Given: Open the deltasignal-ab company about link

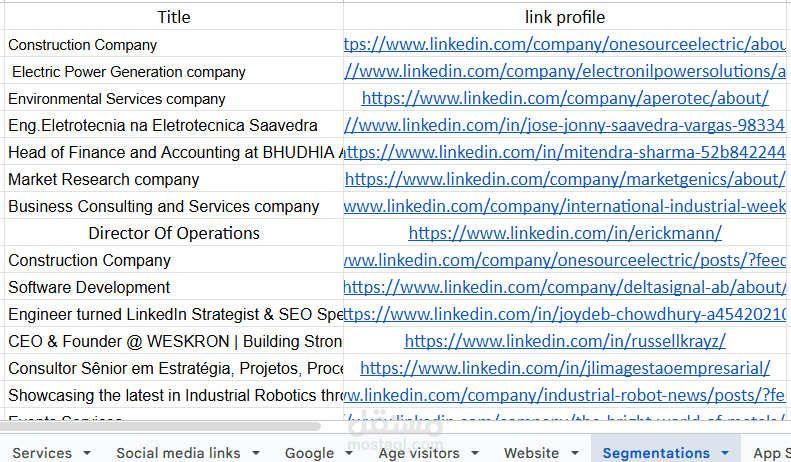Looking at the screenshot, I should coord(565,287).
